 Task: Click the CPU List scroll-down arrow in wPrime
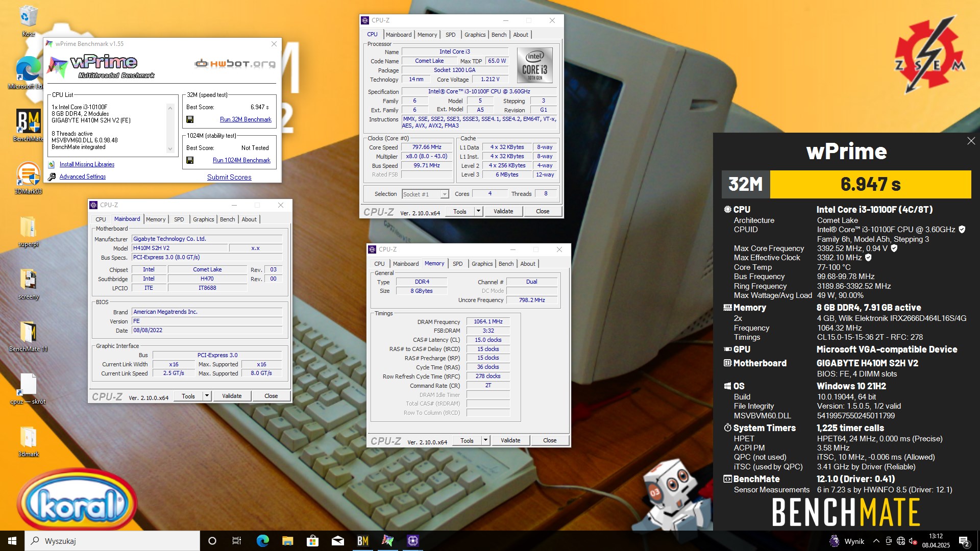170,149
